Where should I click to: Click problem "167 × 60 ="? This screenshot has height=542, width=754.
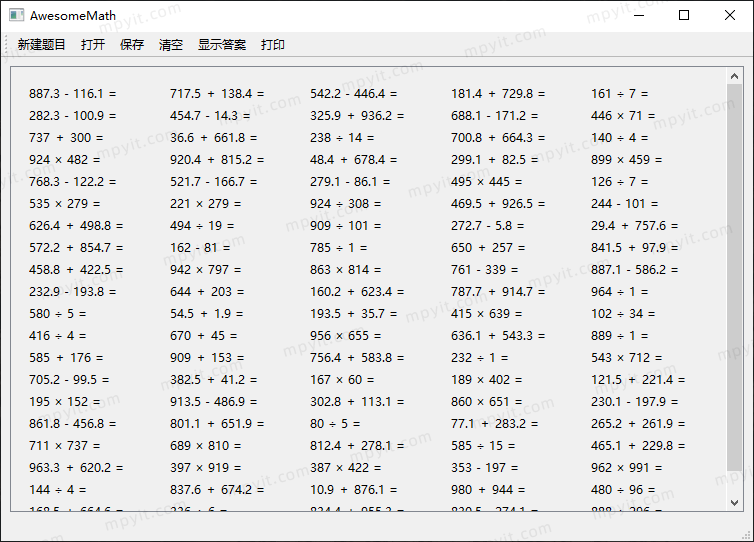(342, 380)
